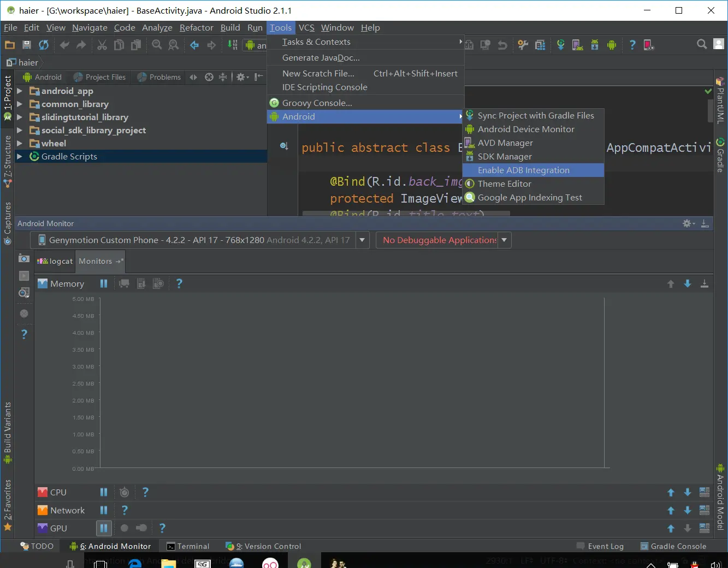Click the Memory monitor help icon
Viewport: 728px width, 568px height.
(179, 283)
